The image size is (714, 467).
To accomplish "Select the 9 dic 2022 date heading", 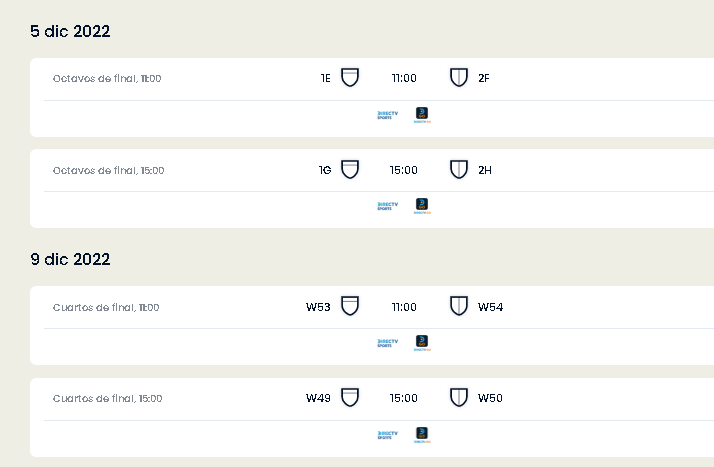I will tap(70, 259).
